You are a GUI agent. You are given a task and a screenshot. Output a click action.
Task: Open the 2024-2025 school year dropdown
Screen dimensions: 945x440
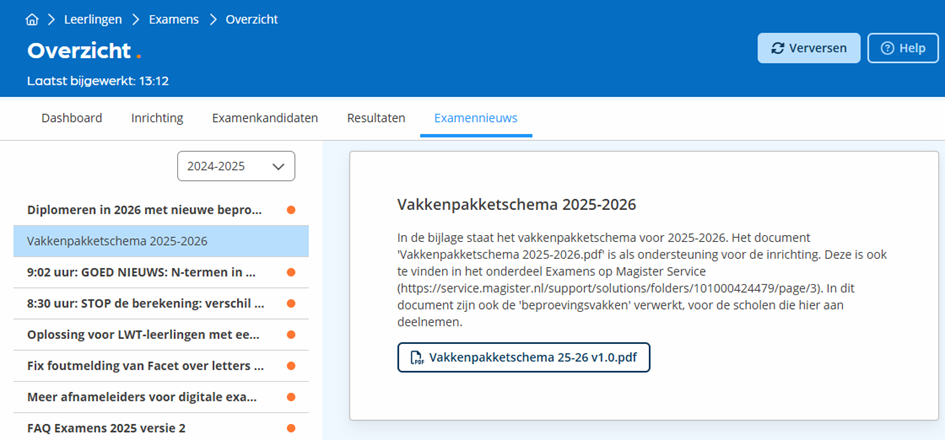236,166
